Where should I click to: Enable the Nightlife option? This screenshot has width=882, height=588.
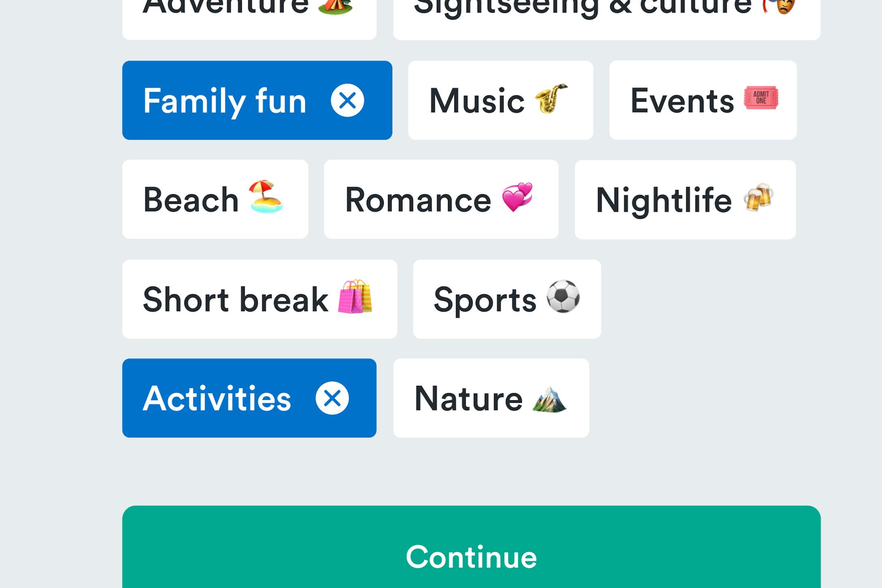click(685, 200)
